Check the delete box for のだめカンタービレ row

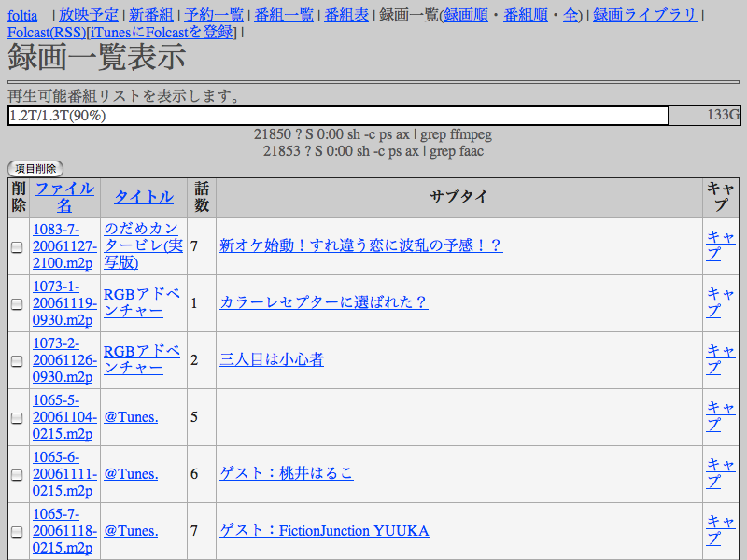[x=17, y=247]
